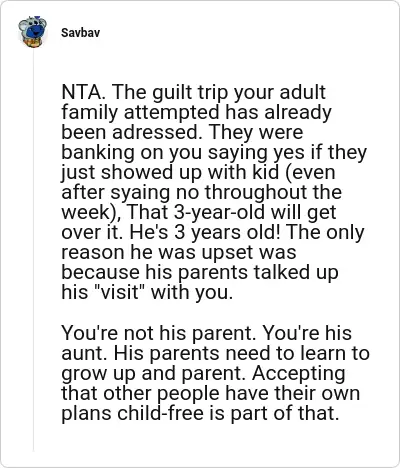Open Savbav's koala avatar picture

tap(32, 32)
